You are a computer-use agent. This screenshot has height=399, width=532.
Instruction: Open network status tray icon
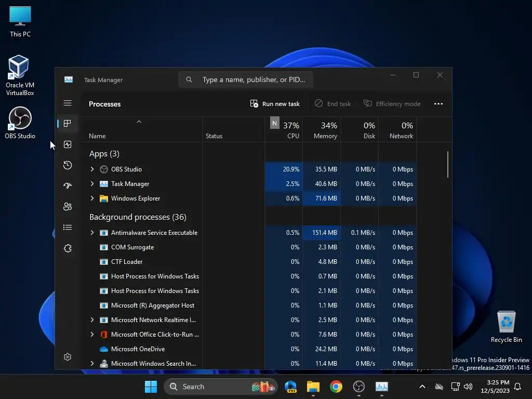(455, 387)
